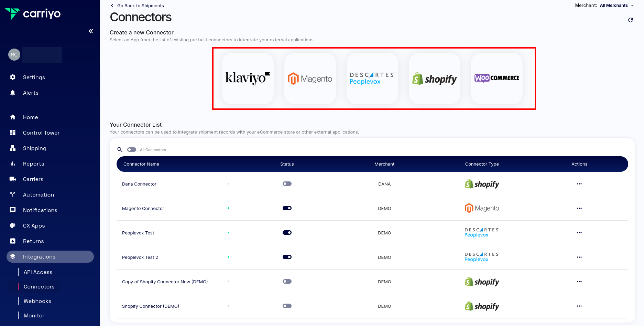The image size is (644, 326).
Task: Click the Connector Name column header
Action: [x=141, y=164]
